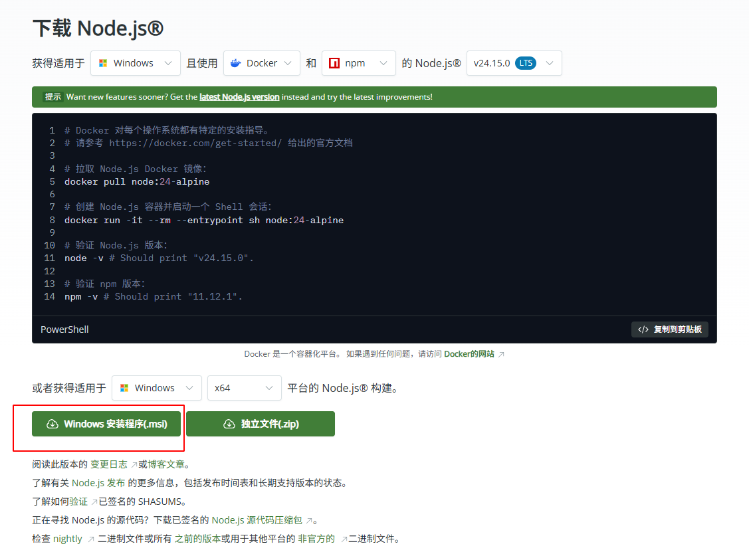Click the code brackets icon on copy button
This screenshot has width=749, height=560.
click(643, 329)
